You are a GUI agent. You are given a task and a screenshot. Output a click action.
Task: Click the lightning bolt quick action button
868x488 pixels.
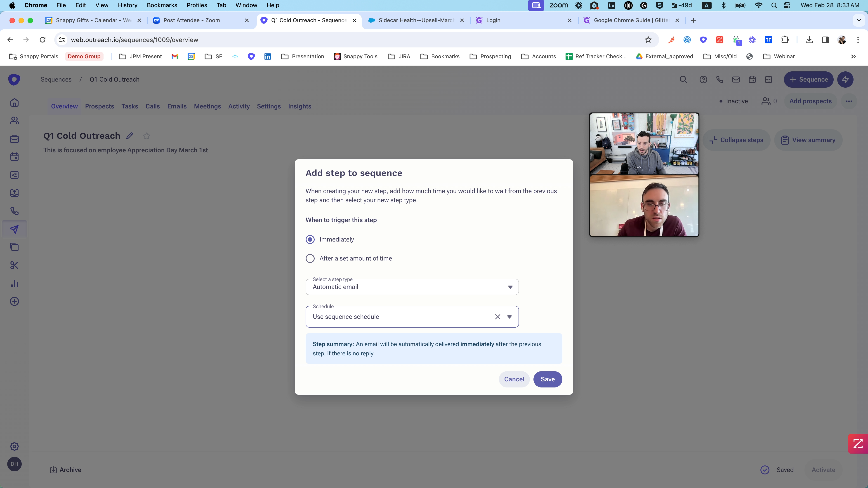845,80
